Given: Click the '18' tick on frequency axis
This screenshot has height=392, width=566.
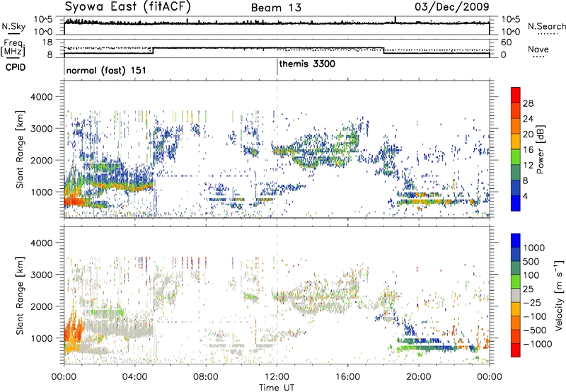Looking at the screenshot, I should pyautogui.click(x=47, y=42).
